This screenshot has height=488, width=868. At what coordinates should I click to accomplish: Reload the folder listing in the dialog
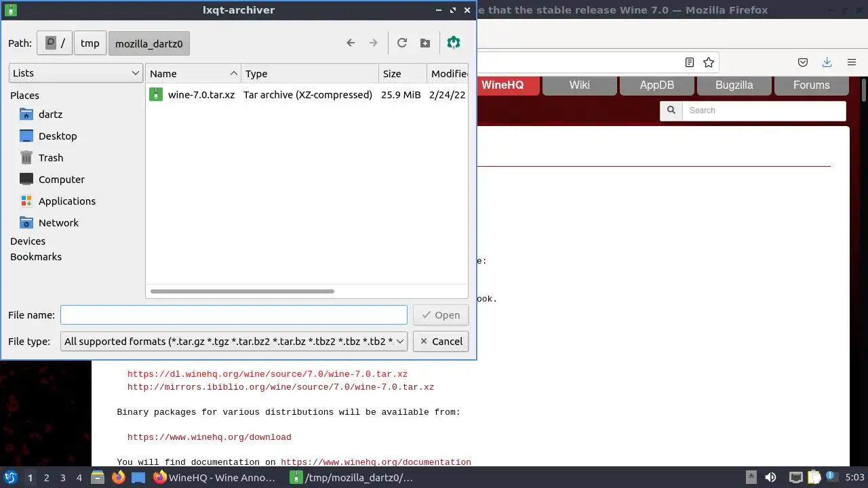click(402, 43)
